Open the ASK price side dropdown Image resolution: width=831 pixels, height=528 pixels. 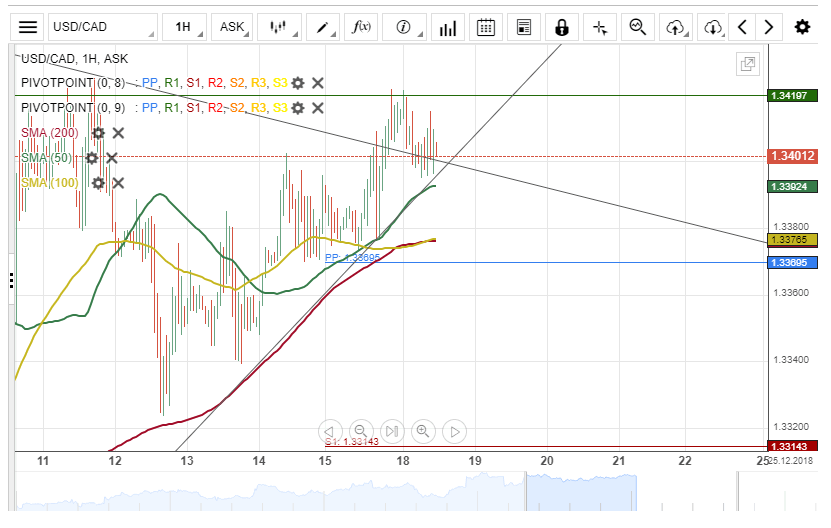click(x=232, y=27)
